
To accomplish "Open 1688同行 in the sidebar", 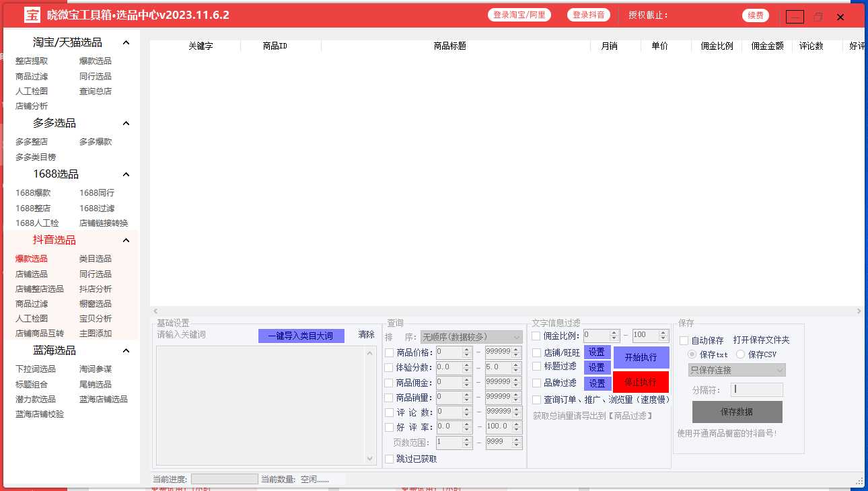I will click(x=97, y=193).
